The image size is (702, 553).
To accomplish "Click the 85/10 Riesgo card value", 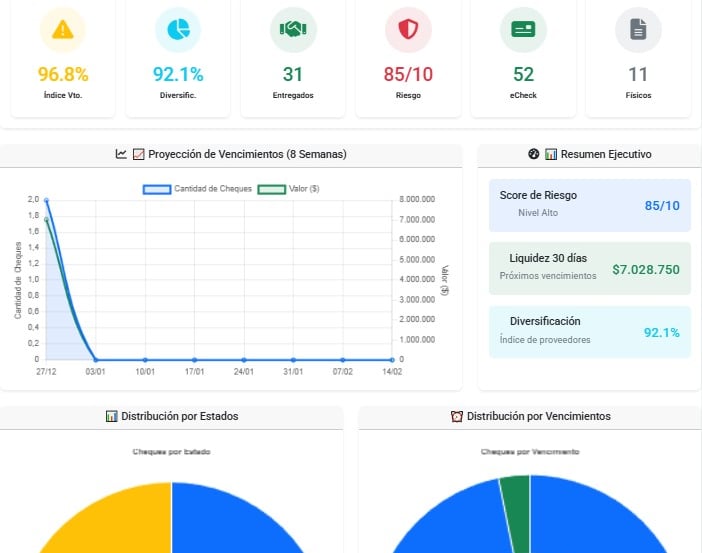I will tap(408, 74).
